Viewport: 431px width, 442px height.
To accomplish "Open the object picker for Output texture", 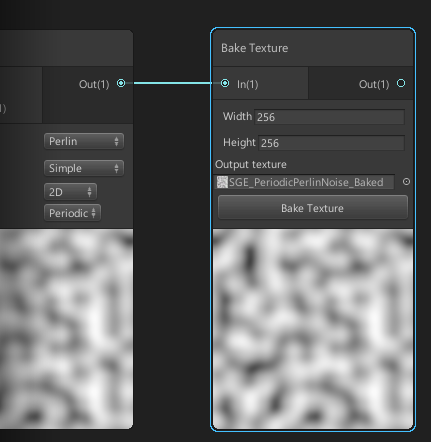I will (406, 182).
